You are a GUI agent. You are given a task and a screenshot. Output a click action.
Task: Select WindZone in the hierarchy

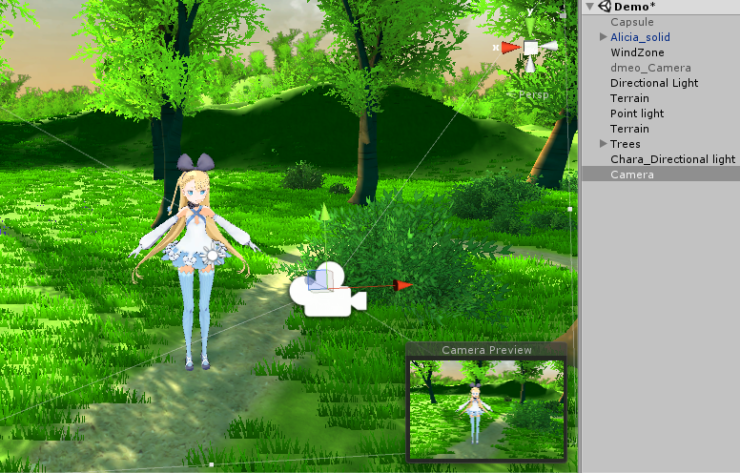tap(637, 52)
